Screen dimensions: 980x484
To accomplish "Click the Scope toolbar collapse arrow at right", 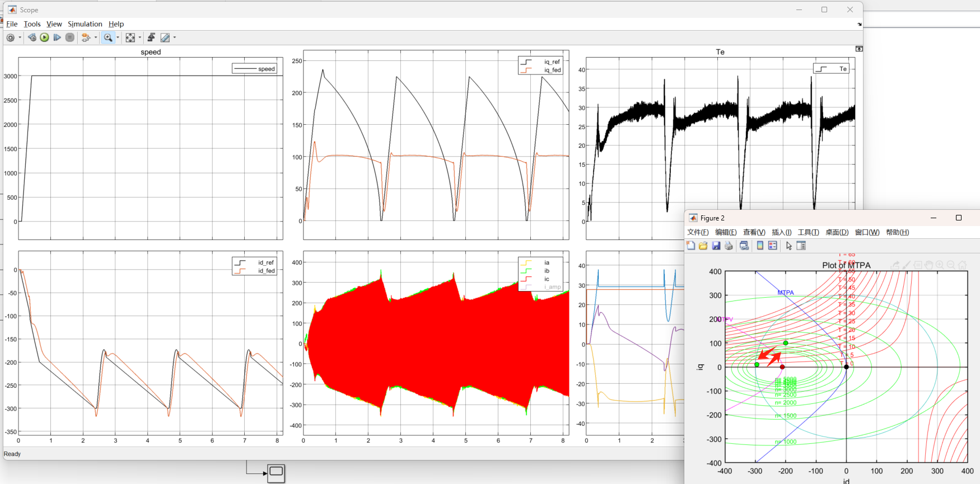I will click(860, 24).
